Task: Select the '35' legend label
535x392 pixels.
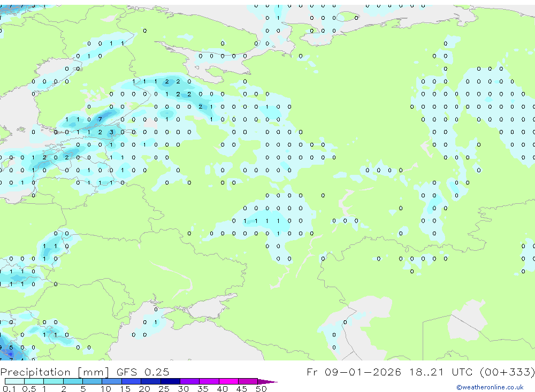Action: click(203, 389)
